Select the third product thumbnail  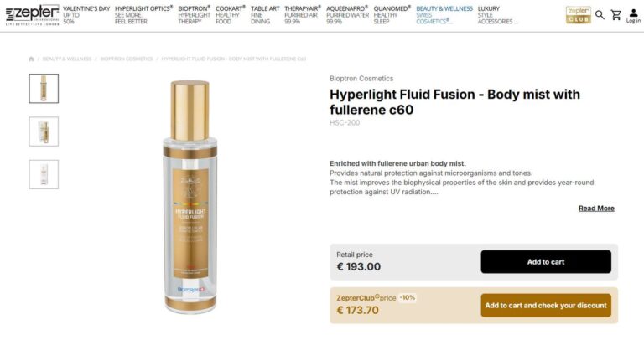(x=44, y=174)
